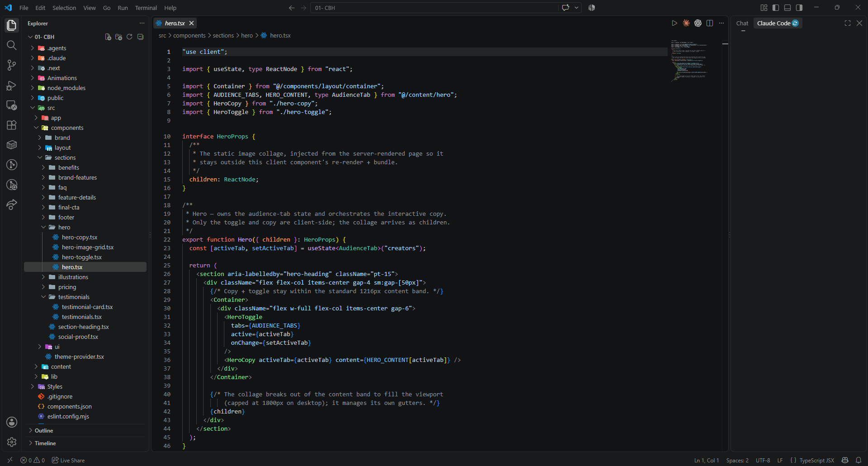
Task: Maximize the Chat panel
Action: coord(848,23)
